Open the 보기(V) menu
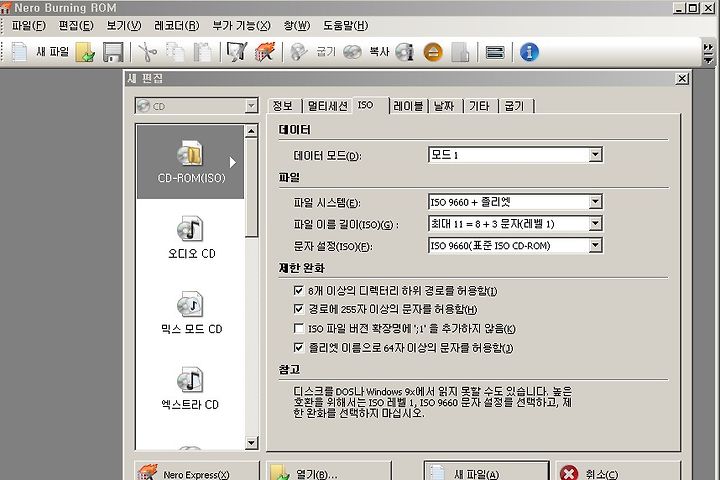The height and width of the screenshot is (480, 720). click(124, 26)
